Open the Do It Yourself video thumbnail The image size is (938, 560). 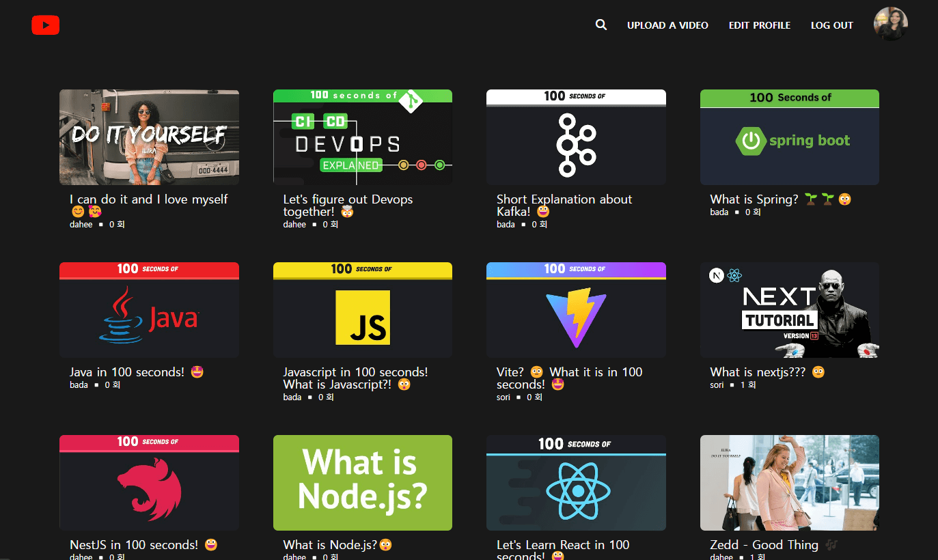point(149,137)
